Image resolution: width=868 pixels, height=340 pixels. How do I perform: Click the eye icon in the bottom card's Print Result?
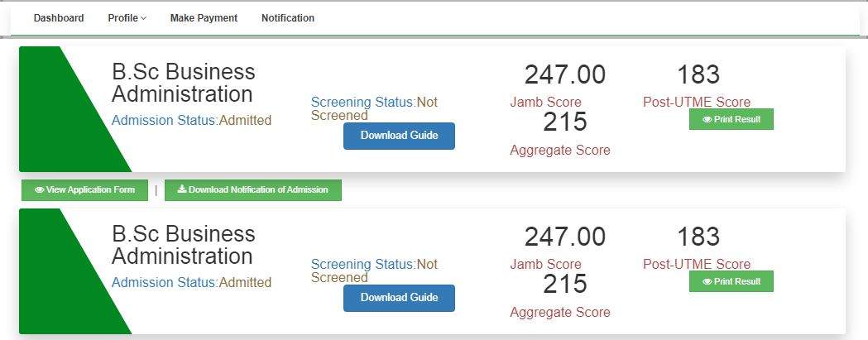707,281
